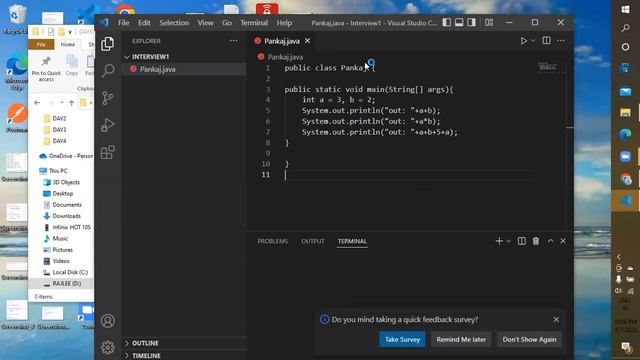Open Documents in File Explorer navigation pane
Image resolution: width=640 pixels, height=360 pixels.
pyautogui.click(x=67, y=205)
